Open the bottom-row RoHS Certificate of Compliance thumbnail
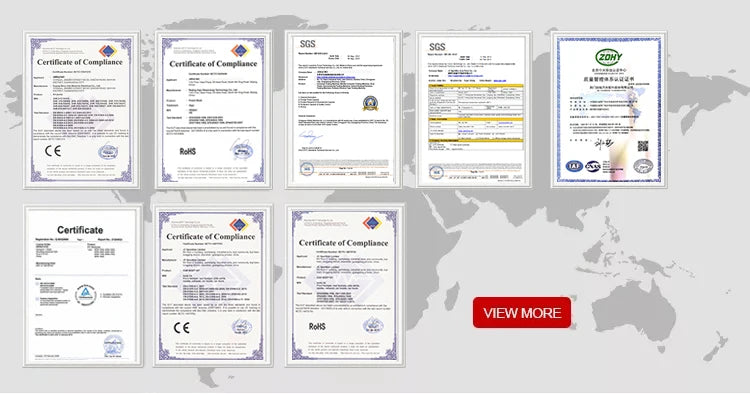This screenshot has height=394, width=750. (345, 286)
